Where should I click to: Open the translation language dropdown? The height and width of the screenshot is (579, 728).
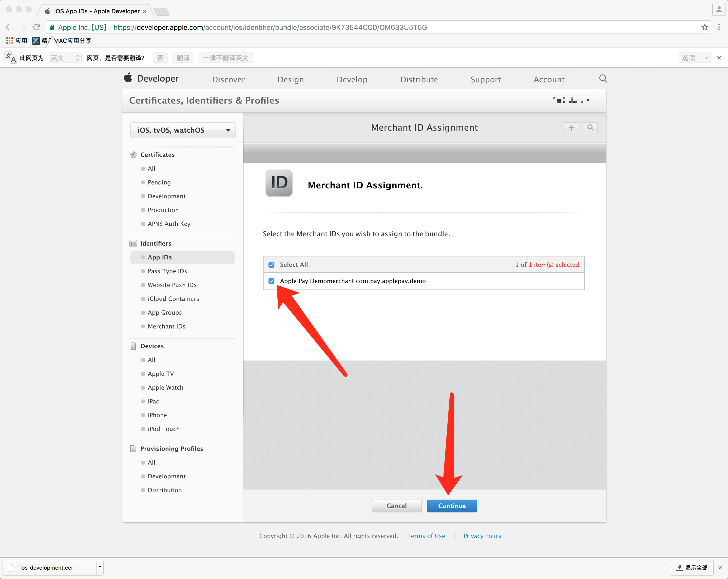[64, 58]
